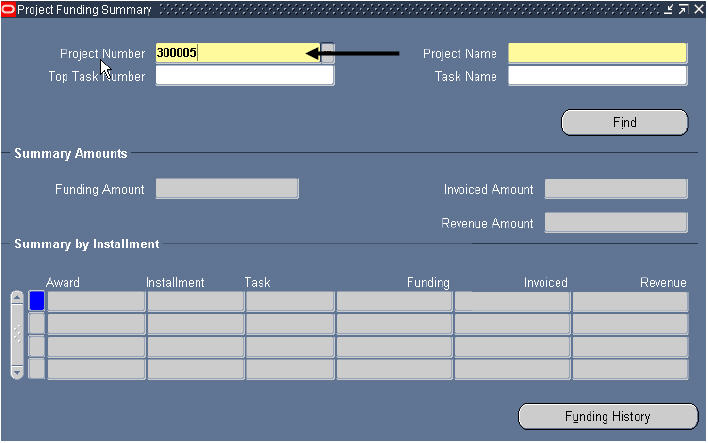Open Funding History
The width and height of the screenshot is (708, 443).
click(607, 417)
